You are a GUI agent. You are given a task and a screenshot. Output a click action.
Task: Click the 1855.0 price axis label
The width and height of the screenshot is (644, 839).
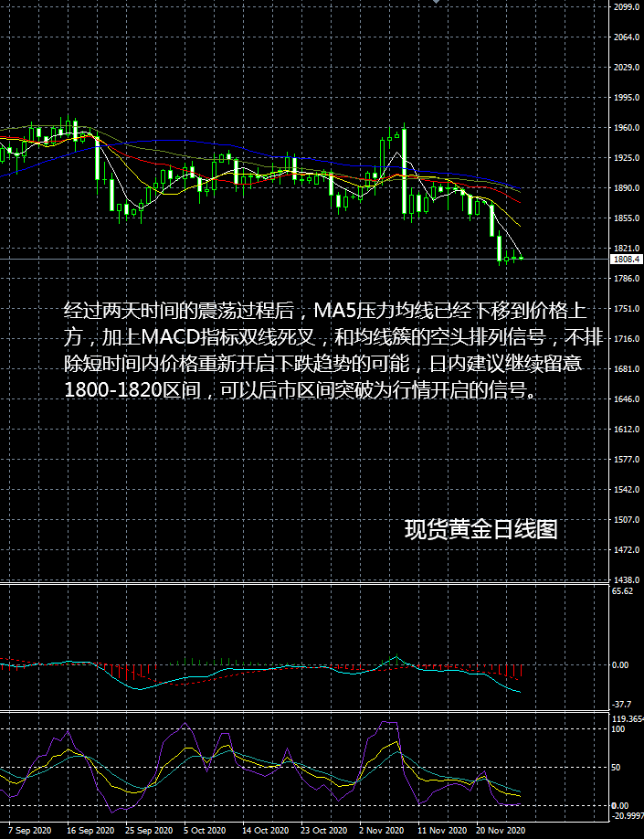[627, 218]
